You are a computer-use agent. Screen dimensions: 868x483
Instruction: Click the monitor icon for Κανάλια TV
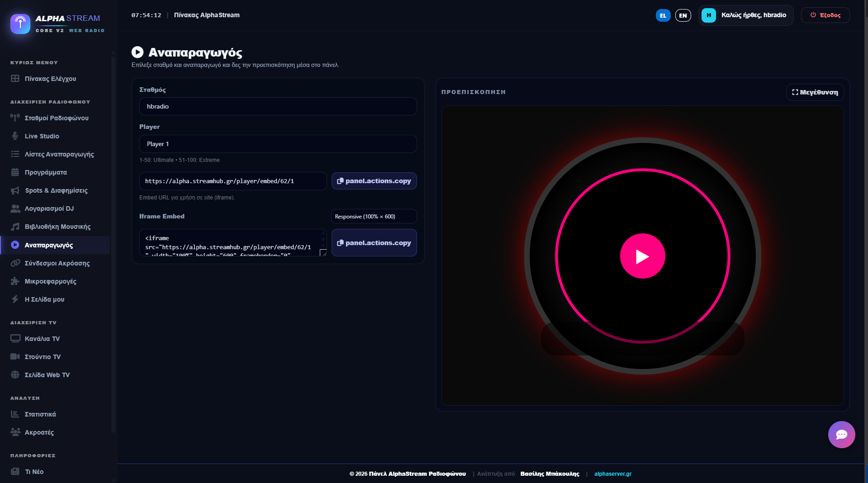coord(15,338)
